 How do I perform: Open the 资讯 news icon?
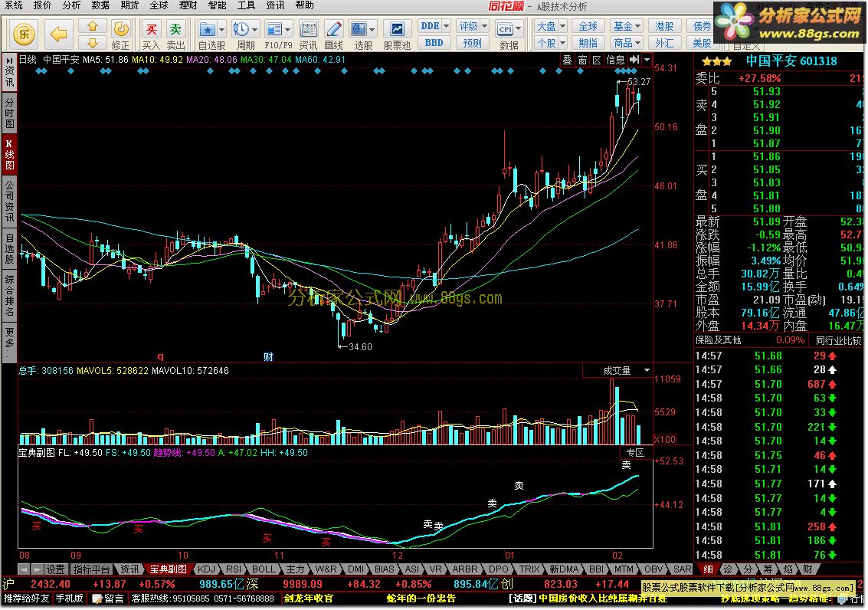pos(308,34)
